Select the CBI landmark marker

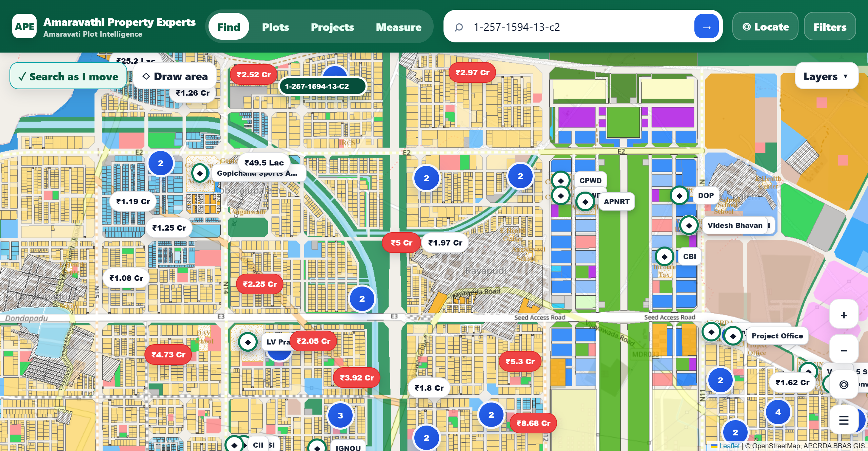point(664,257)
